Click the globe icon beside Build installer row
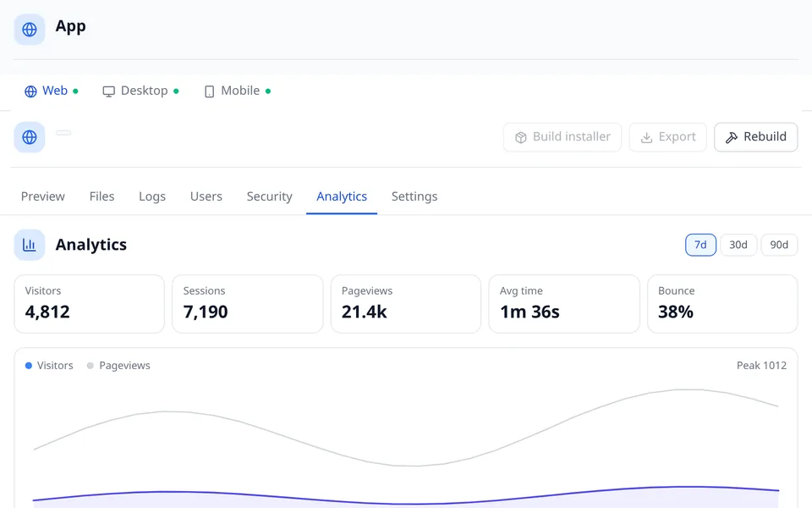This screenshot has height=508, width=812. [x=30, y=137]
